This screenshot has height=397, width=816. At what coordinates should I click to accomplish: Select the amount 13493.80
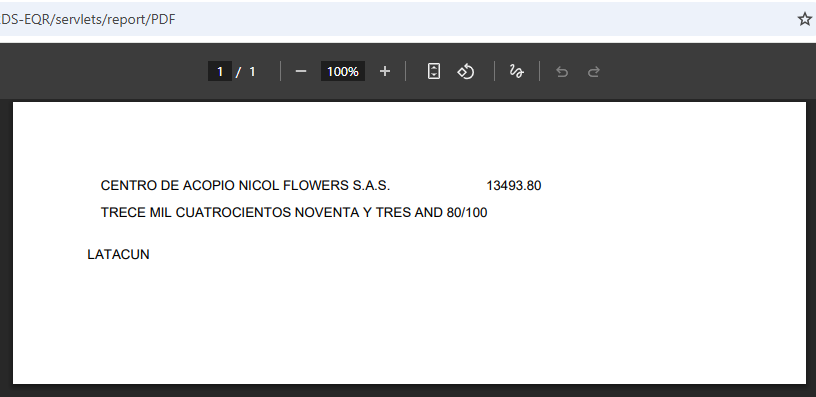point(514,186)
